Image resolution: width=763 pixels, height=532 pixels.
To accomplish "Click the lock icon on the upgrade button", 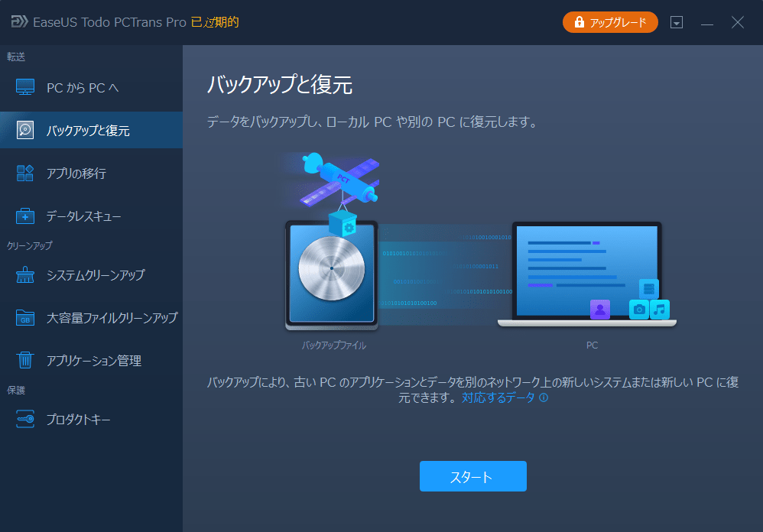I will pos(580,22).
